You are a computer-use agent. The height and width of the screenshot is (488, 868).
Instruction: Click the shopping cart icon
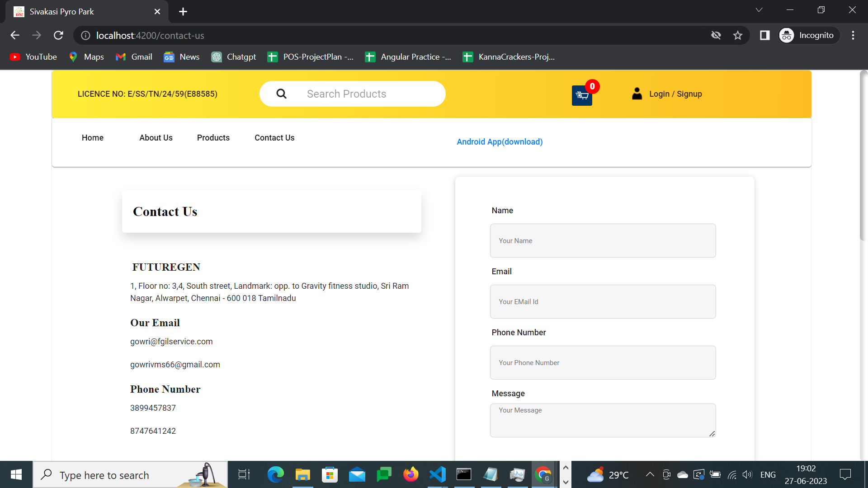coord(582,95)
